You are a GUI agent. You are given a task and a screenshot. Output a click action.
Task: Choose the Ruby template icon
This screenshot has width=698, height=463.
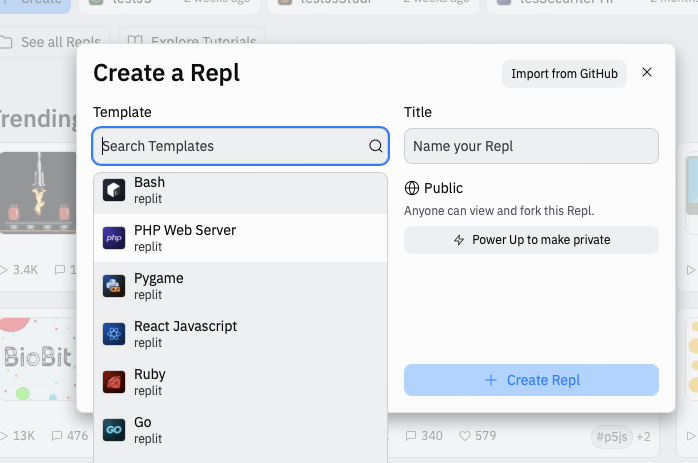[x=114, y=382]
